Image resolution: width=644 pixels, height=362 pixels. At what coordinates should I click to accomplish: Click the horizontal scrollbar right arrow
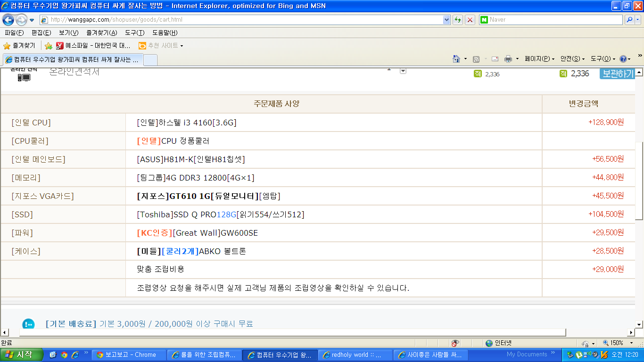pyautogui.click(x=631, y=332)
